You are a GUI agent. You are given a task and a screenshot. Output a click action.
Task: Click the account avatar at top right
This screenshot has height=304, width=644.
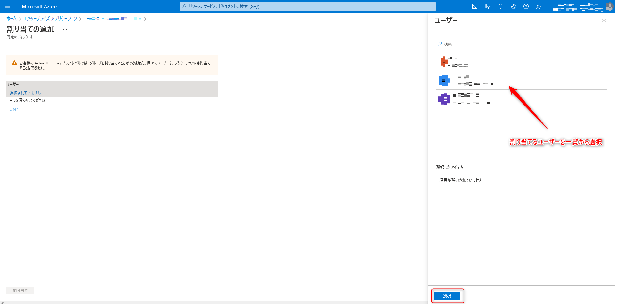click(609, 6)
